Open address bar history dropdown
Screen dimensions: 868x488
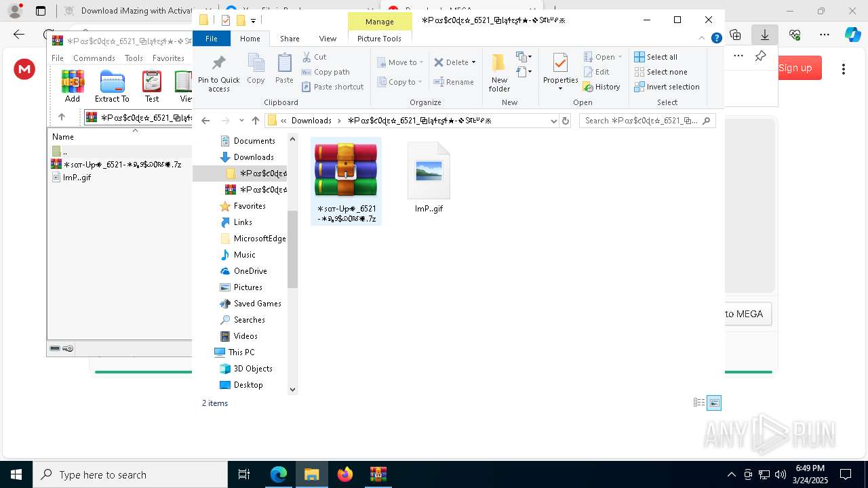[553, 121]
